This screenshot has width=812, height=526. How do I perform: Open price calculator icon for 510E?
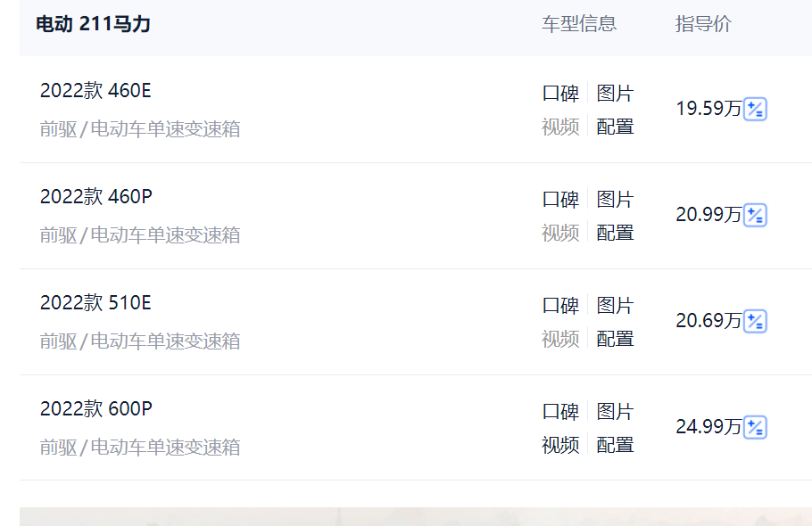tap(755, 321)
